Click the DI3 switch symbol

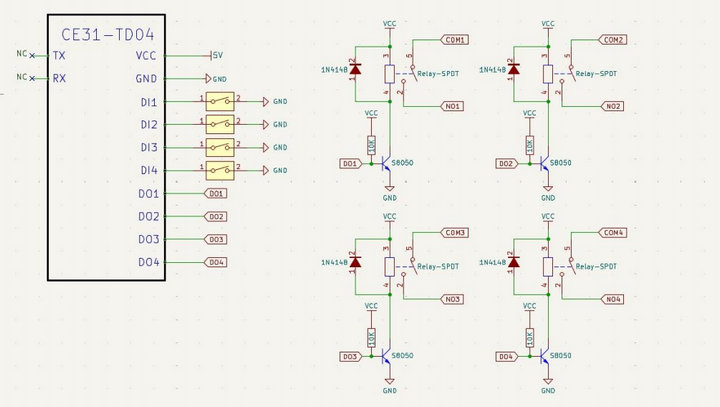click(x=220, y=147)
